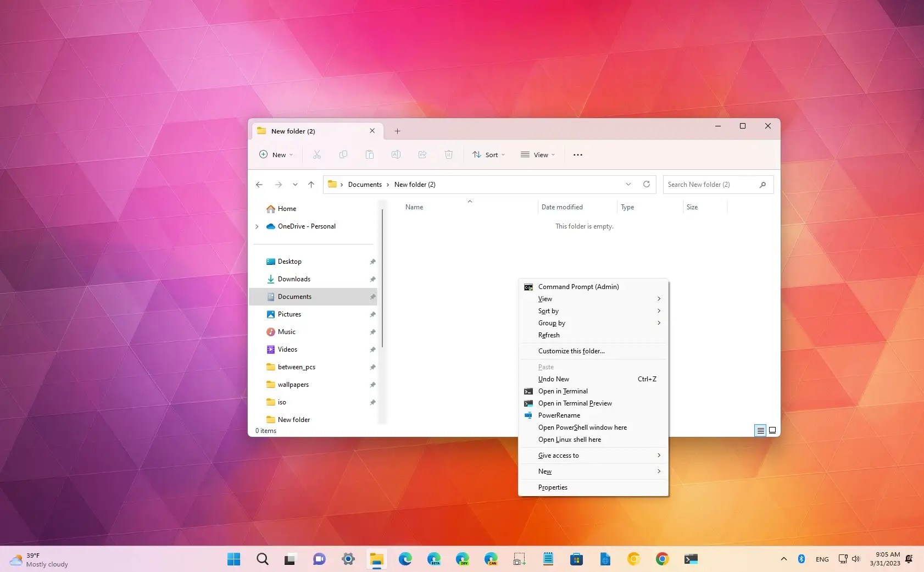Launch Windows Terminal from the taskbar
This screenshot has height=572, width=924.
(691, 559)
